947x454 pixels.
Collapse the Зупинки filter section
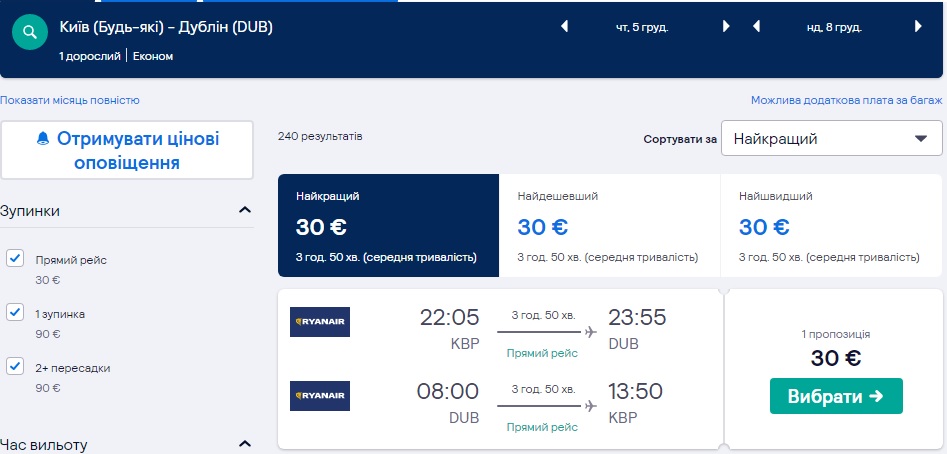[x=244, y=210]
